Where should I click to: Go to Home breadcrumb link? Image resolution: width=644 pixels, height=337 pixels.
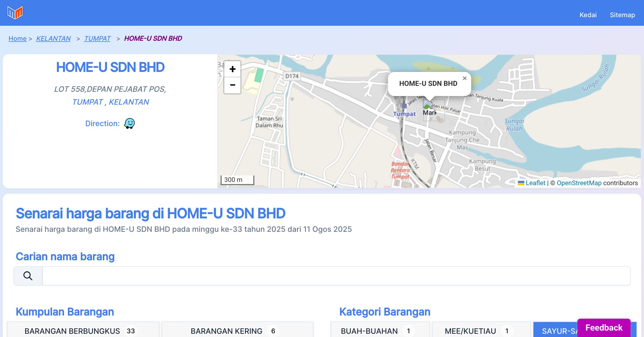(x=17, y=39)
